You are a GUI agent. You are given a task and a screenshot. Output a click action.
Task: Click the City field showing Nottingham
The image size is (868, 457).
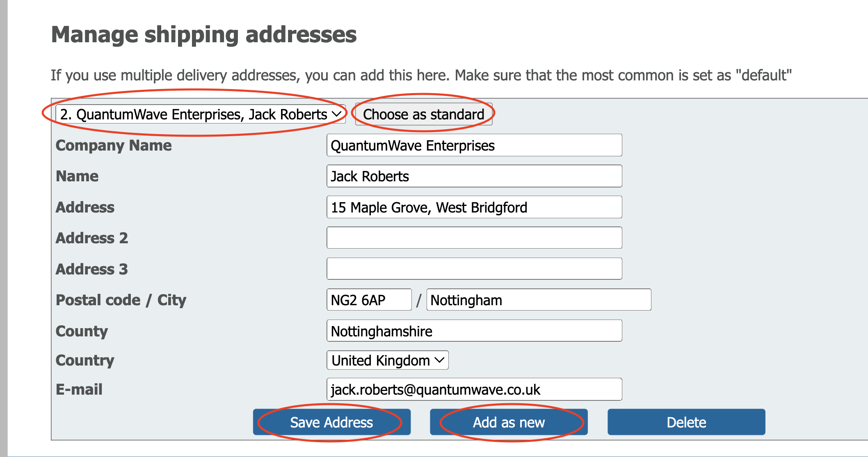pos(539,300)
